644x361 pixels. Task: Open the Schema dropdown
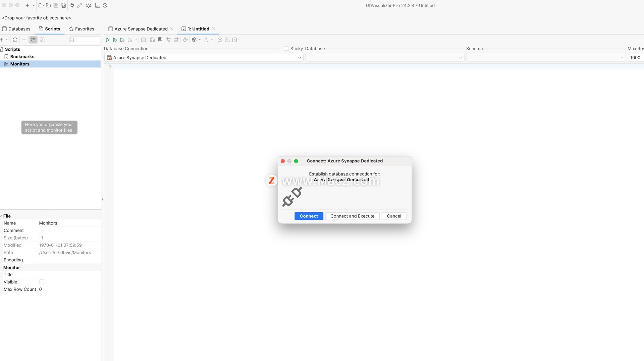546,58
